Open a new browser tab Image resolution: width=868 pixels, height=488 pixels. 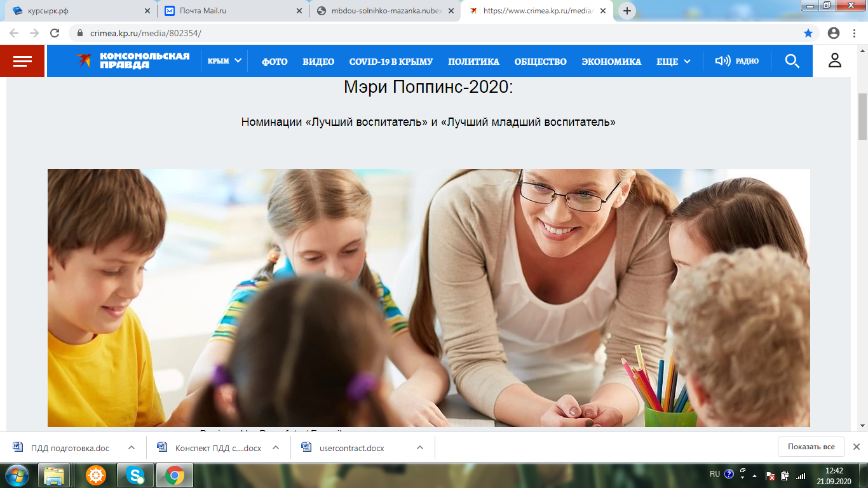tap(627, 11)
